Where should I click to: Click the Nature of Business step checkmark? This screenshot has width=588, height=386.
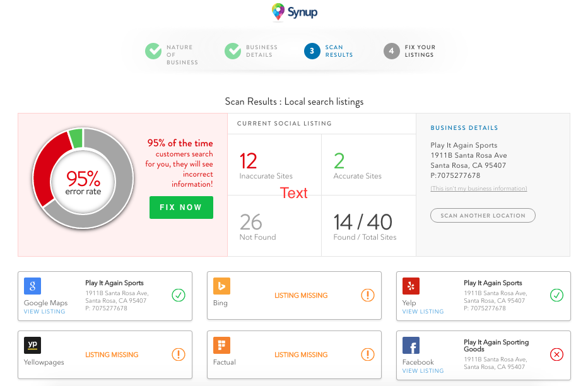tap(153, 51)
